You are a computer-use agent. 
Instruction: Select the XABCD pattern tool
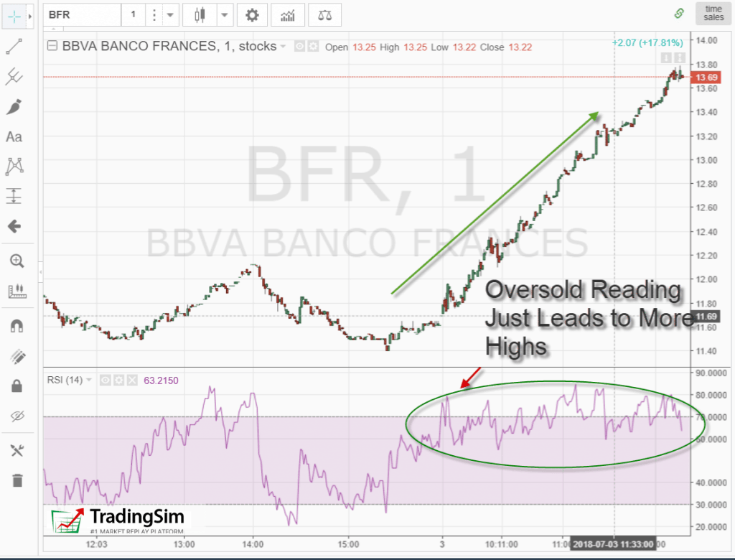pyautogui.click(x=14, y=167)
